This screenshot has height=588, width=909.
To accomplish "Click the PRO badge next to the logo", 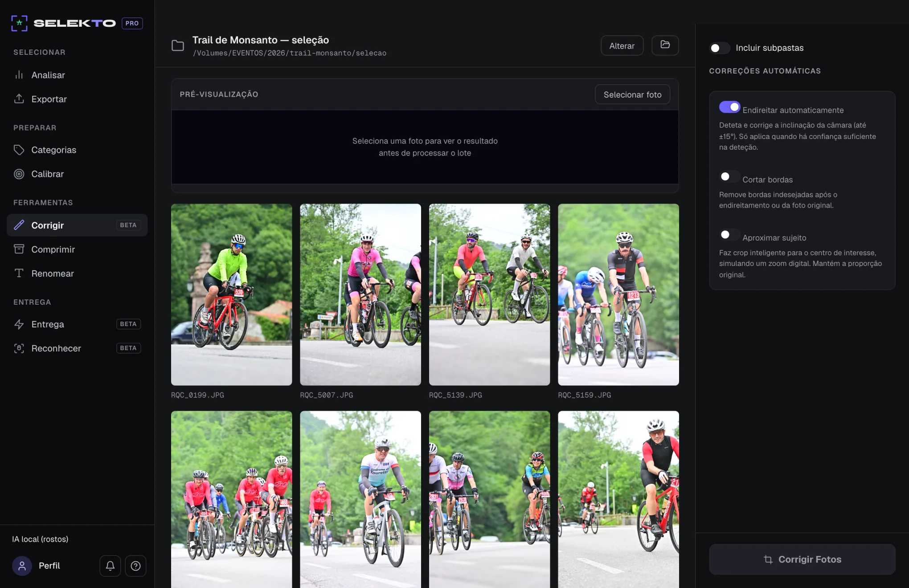I will (132, 23).
